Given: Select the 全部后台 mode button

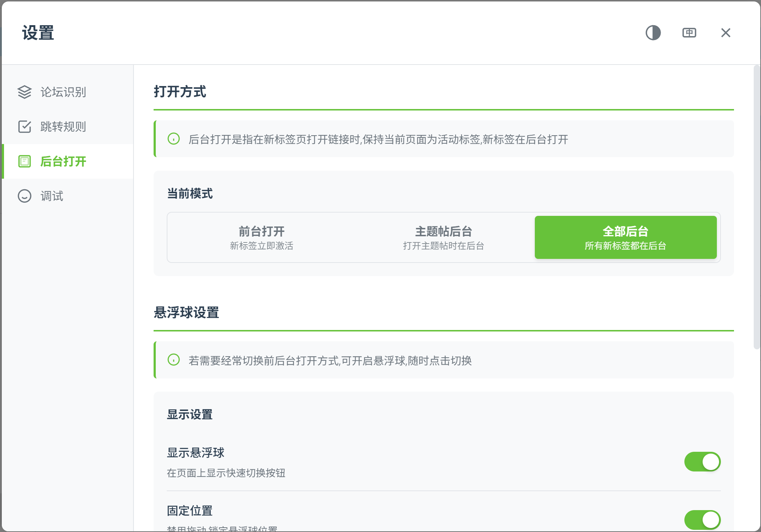Looking at the screenshot, I should pyautogui.click(x=626, y=237).
